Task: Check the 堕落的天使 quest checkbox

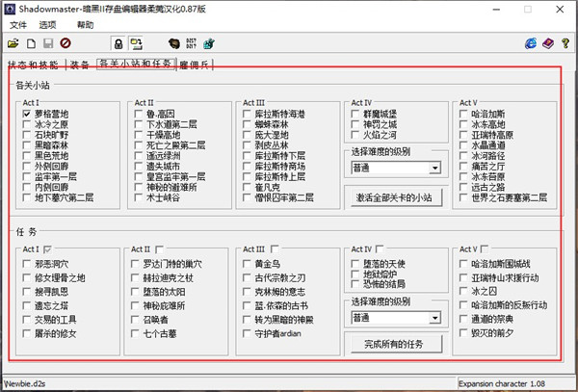Action: pos(355,264)
